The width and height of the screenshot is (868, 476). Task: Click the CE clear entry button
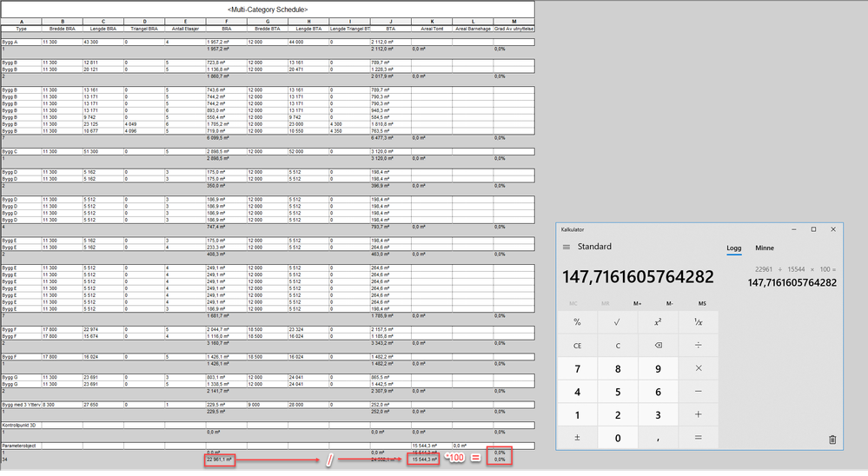point(578,346)
